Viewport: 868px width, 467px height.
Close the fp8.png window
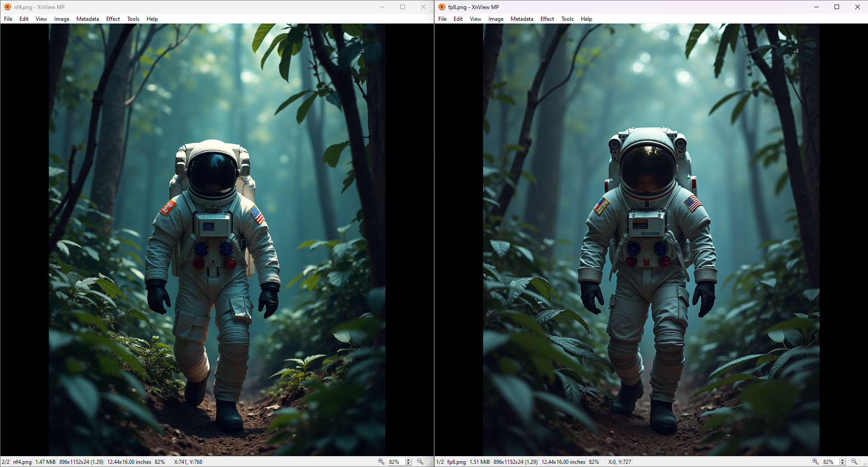coord(858,7)
